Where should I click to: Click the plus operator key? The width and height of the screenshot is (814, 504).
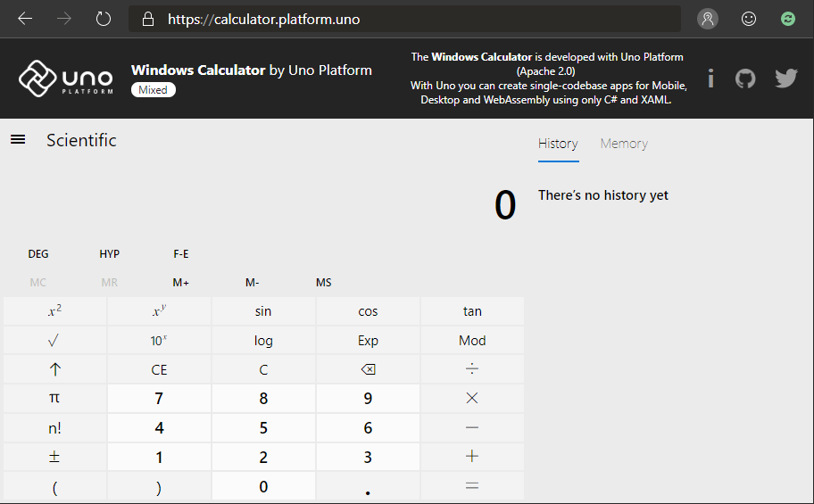(472, 457)
